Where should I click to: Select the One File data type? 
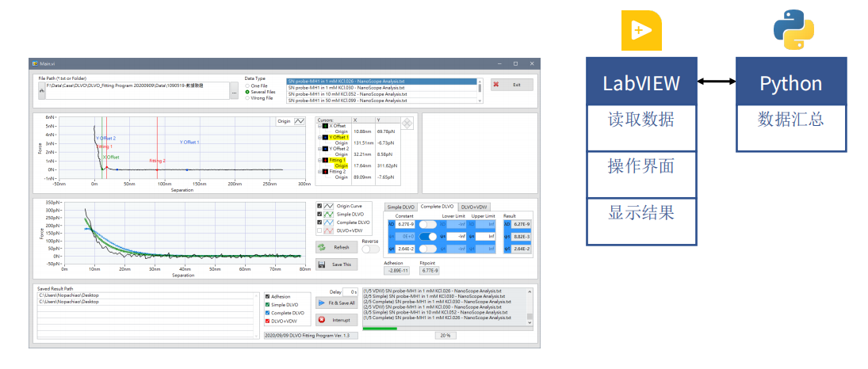point(247,86)
